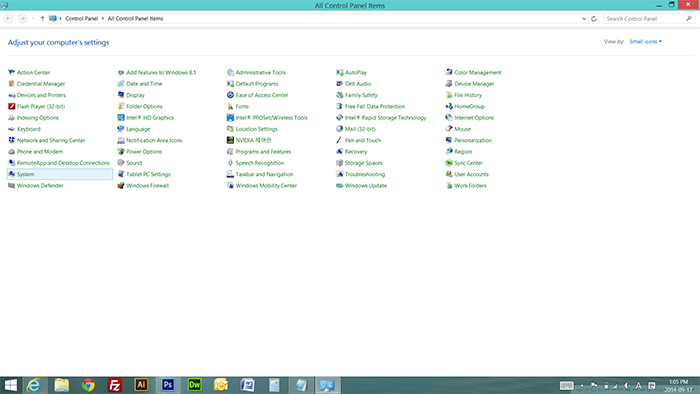Open Power Options link
Screen dimensions: 700x394
coord(144,152)
